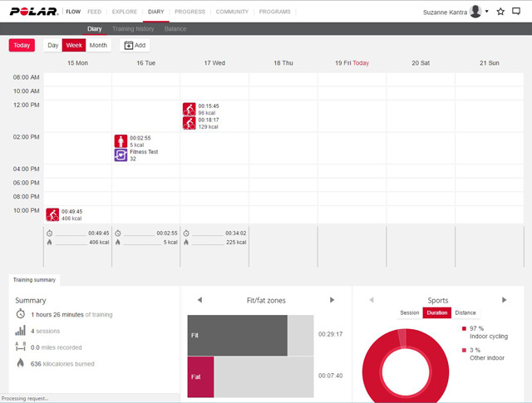The image size is (532, 403).
Task: Click Monday's daily duration stopwatch icon
Action: [x=50, y=233]
